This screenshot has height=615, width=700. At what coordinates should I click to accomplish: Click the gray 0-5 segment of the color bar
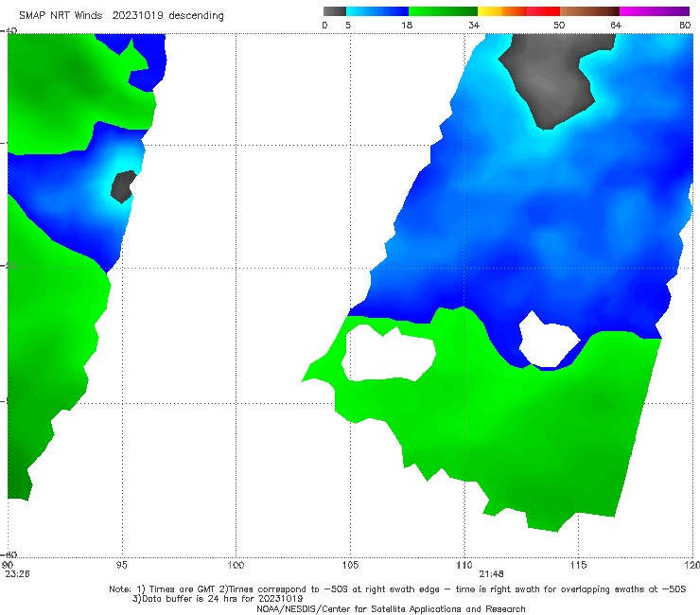tap(334, 11)
